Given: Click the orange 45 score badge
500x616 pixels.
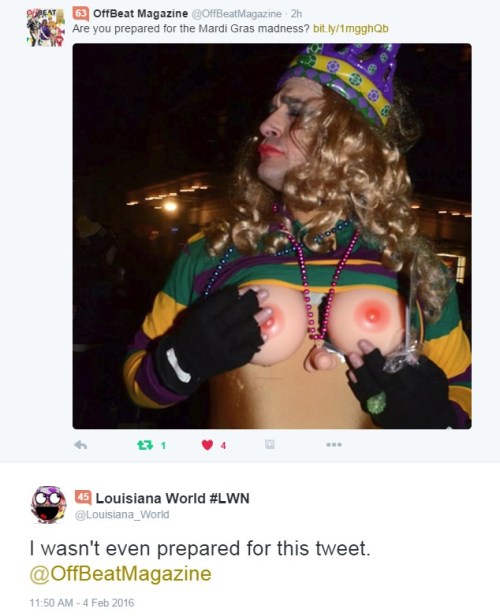Looking at the screenshot, I should [83, 497].
